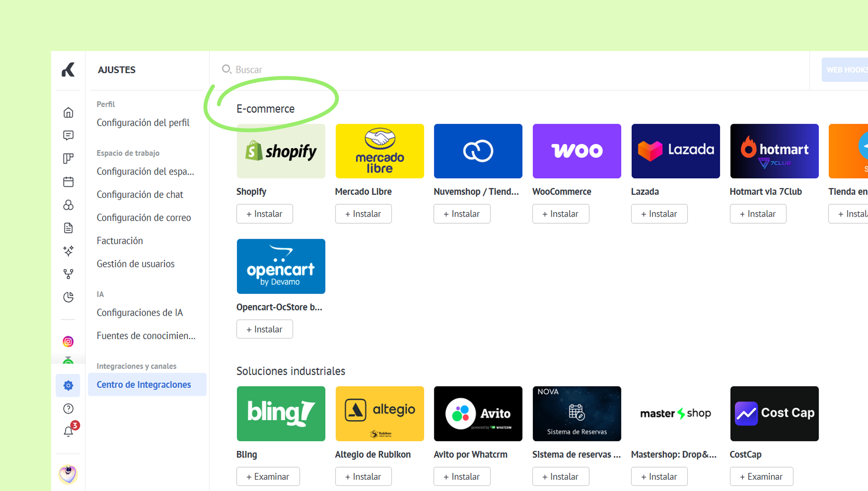Open the three-circles lists icon
Image resolution: width=868 pixels, height=491 pixels.
[x=68, y=205]
